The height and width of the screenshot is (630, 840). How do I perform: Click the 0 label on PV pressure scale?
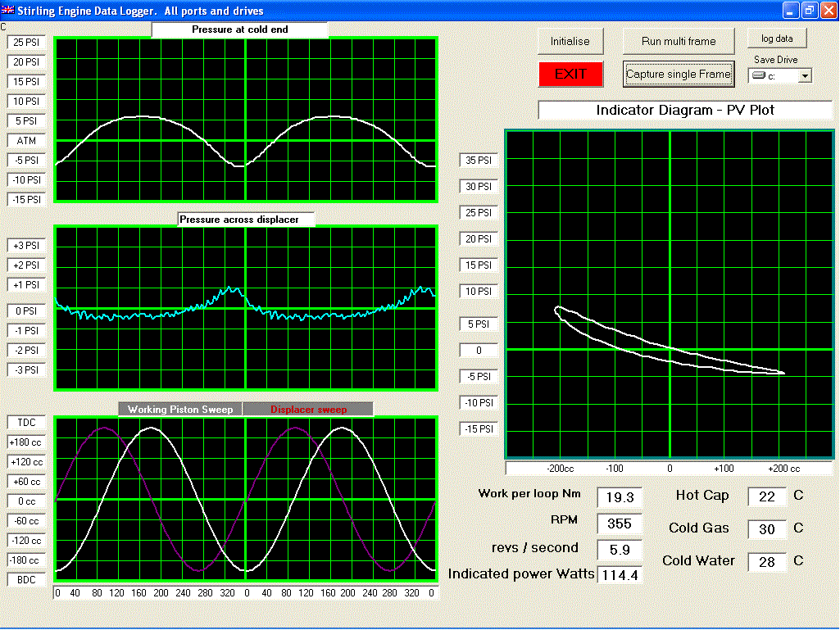pyautogui.click(x=479, y=351)
